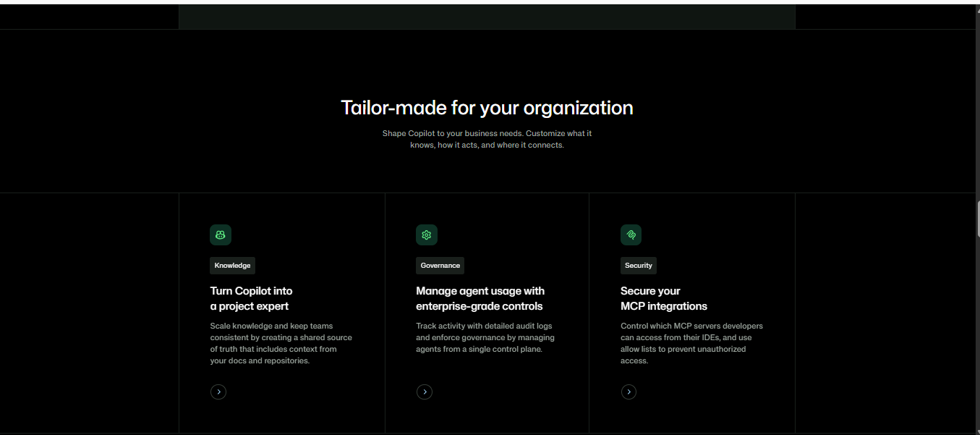Screen dimensions: 980x435
Task: Click the page's vertical scrollbar thumb
Action: coord(978,219)
